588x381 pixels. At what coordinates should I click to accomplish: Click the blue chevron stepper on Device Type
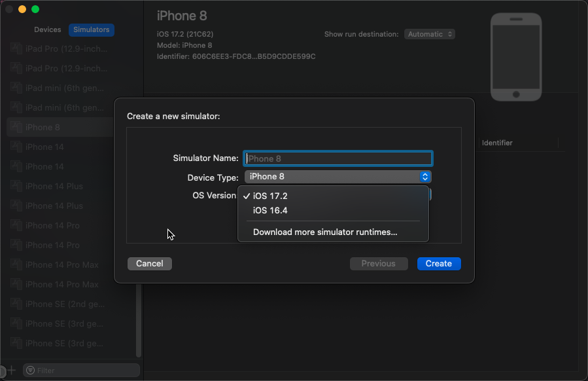pyautogui.click(x=425, y=177)
